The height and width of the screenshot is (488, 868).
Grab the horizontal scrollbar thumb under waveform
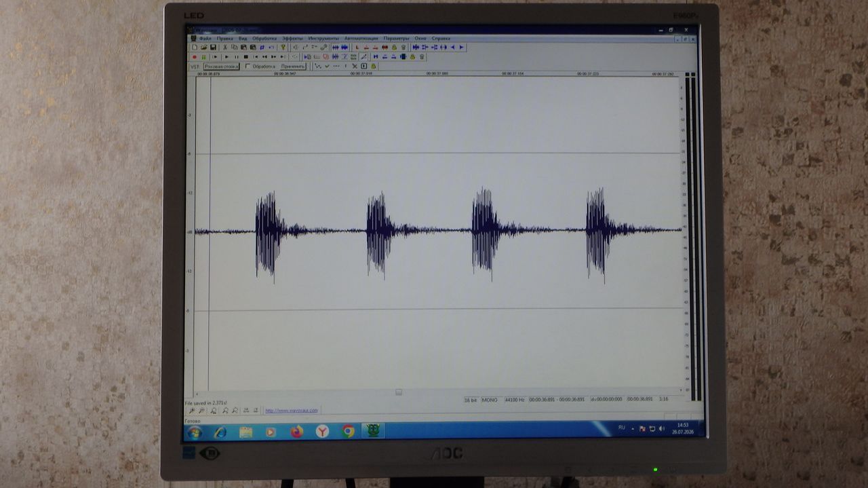(x=399, y=392)
